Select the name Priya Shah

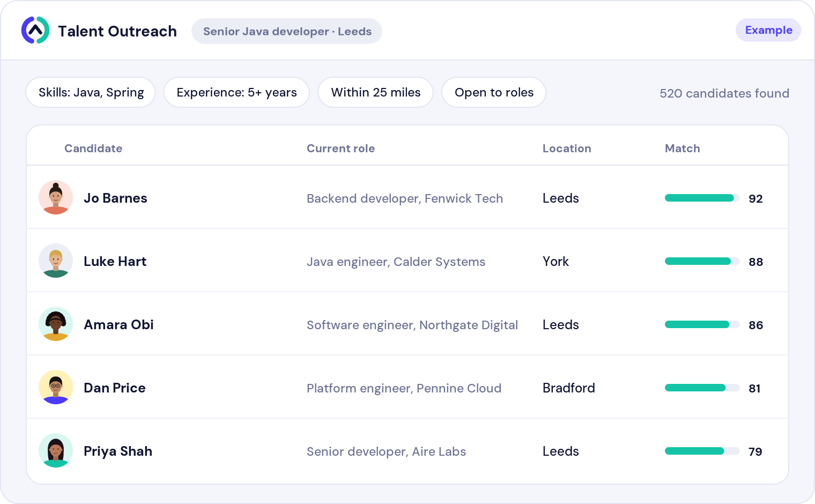pyautogui.click(x=118, y=451)
